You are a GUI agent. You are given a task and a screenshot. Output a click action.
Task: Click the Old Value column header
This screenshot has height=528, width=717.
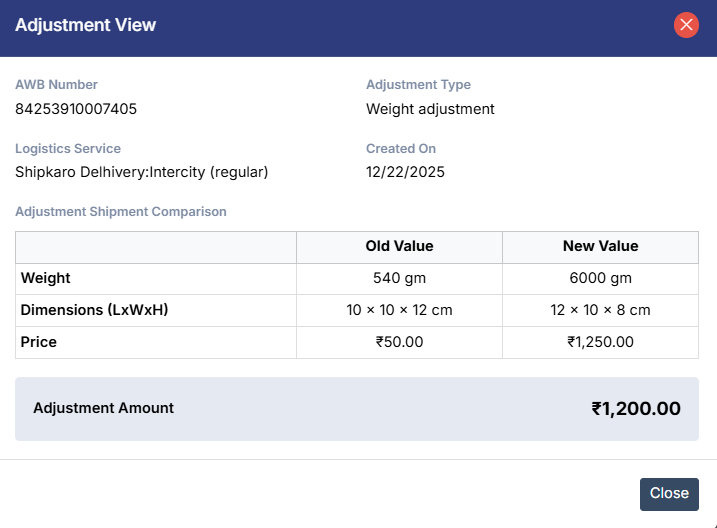click(x=399, y=246)
